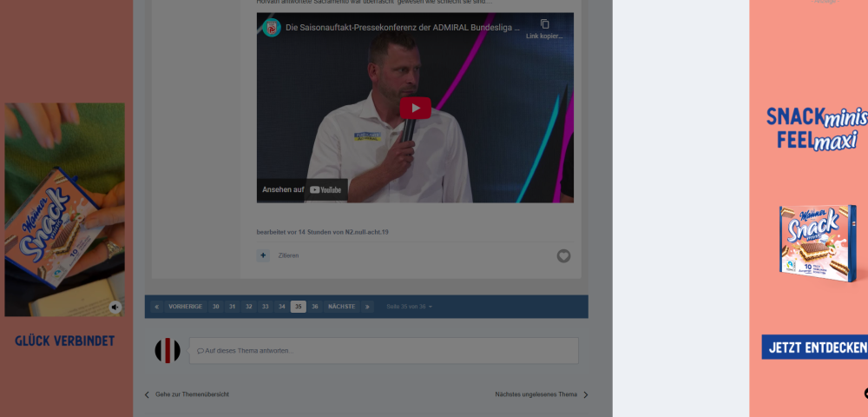The height and width of the screenshot is (417, 868).
Task: Play the embedded YouTube video
Action: coord(415,108)
